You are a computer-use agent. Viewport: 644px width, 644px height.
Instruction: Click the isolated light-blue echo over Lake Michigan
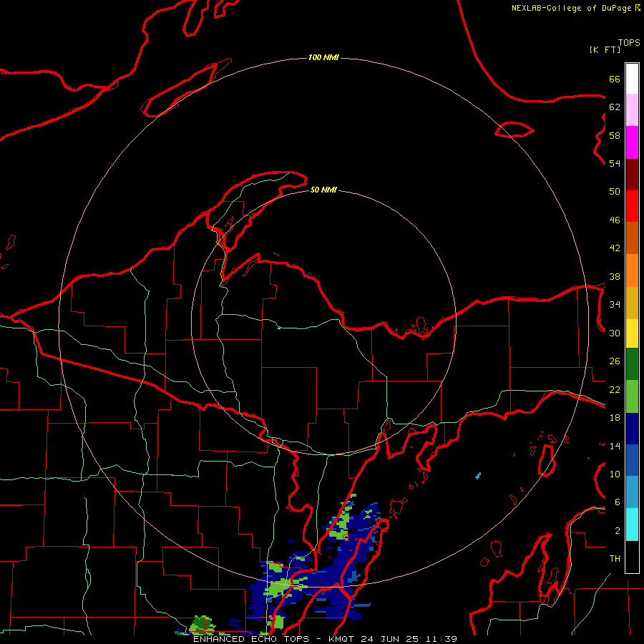(478, 476)
